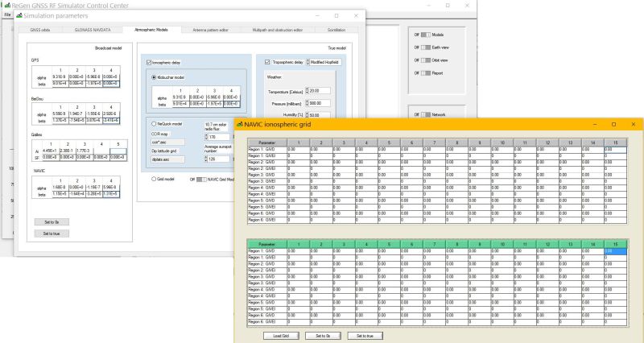Screen dimensions: 644x343
Task: Click the Simulation parameters title bar icon
Action: (20, 16)
